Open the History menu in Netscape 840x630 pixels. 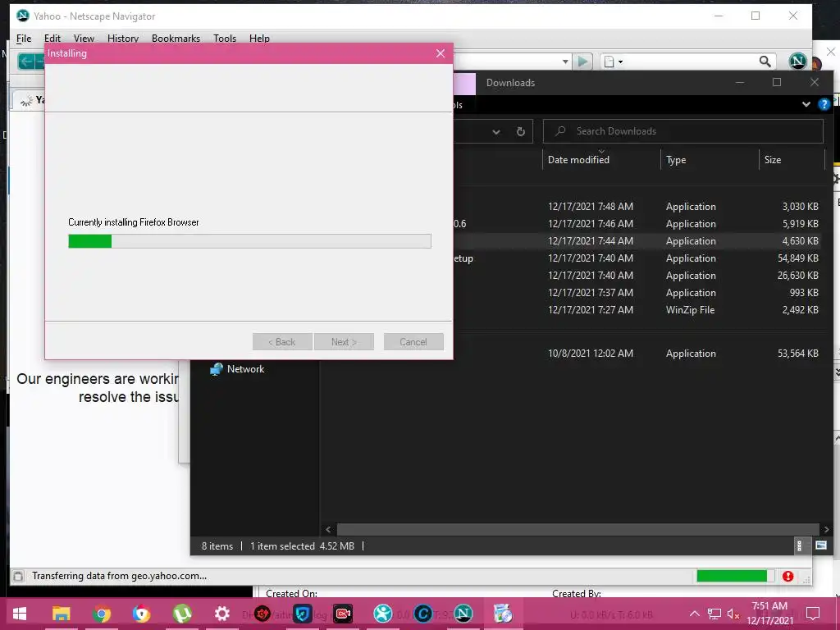pyautogui.click(x=123, y=38)
